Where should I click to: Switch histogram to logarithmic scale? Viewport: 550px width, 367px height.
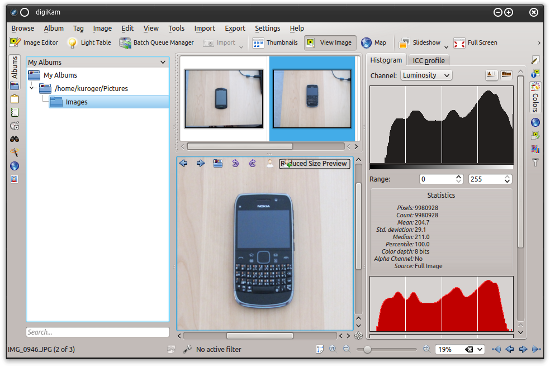[506, 75]
